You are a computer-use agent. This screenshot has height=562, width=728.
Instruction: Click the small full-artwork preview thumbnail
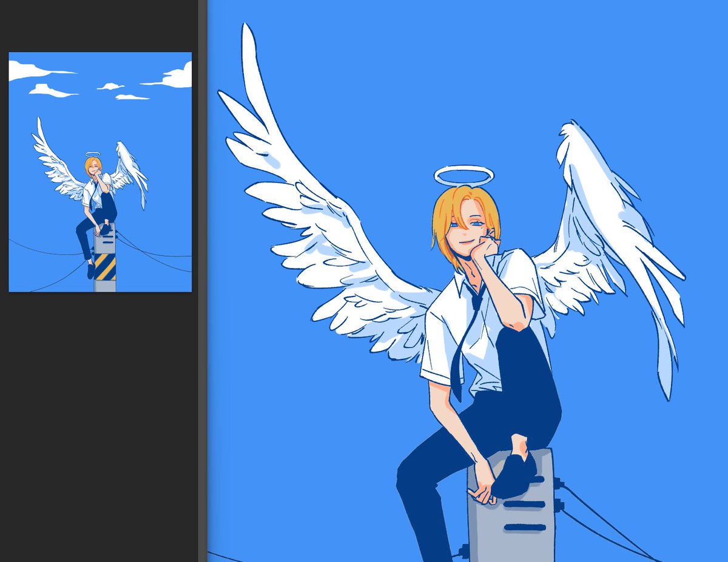[x=100, y=172]
